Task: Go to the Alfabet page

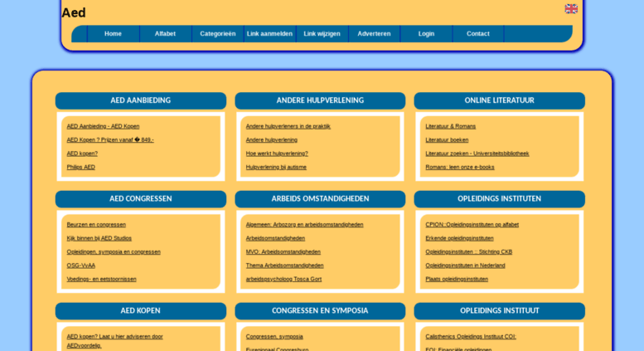Action: [165, 34]
